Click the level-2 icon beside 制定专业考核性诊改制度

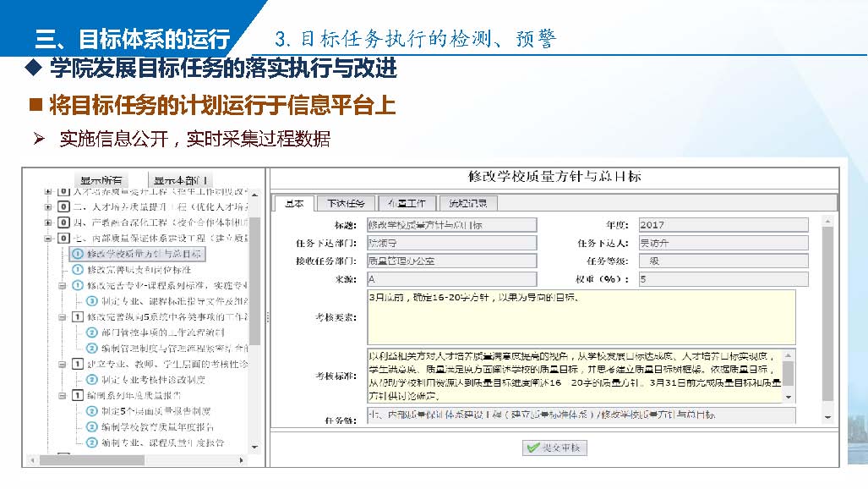coord(91,379)
